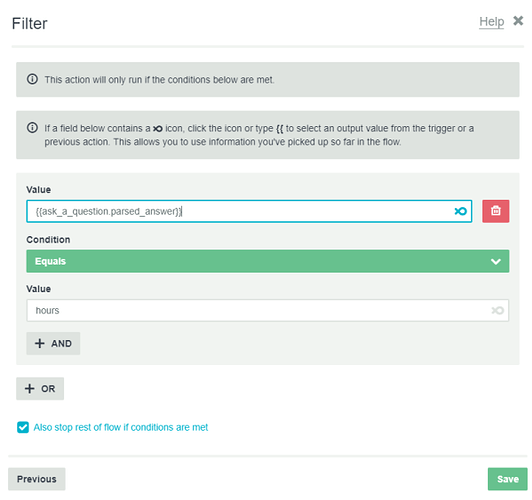The height and width of the screenshot is (500, 532).
Task: Go back with the Previous button
Action: 37,479
